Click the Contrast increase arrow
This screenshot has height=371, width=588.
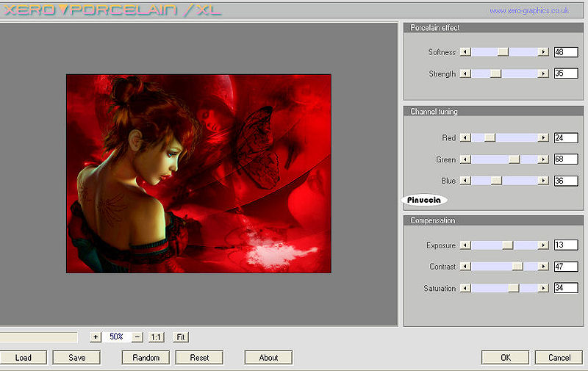coord(543,267)
